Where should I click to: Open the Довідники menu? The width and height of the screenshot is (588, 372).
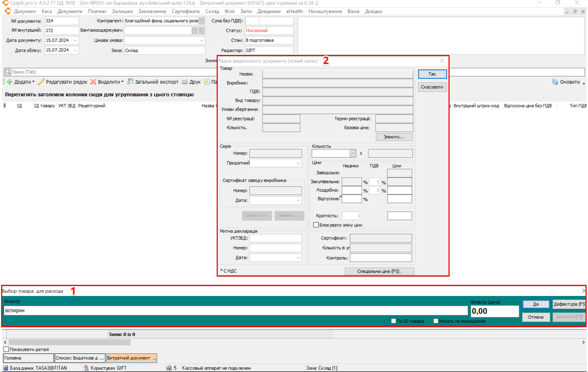click(x=269, y=11)
